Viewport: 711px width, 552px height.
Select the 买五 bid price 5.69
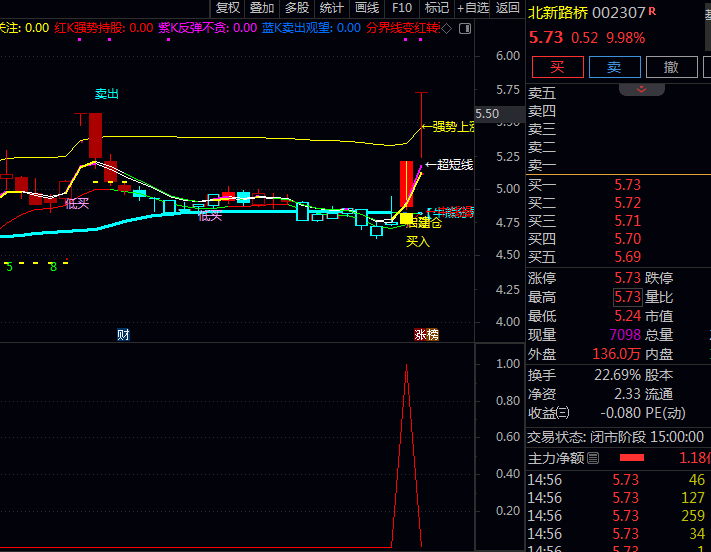(627, 257)
